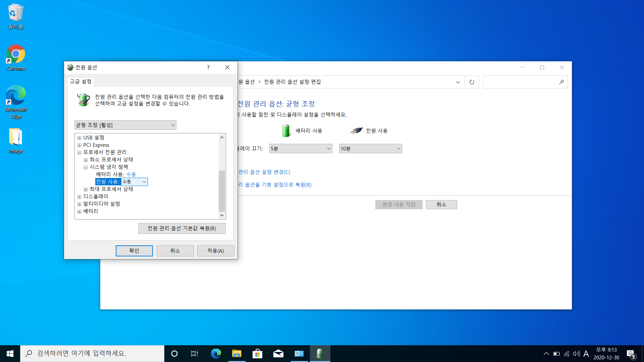Open the 균형 조정 power plan dropdown
644x362 pixels.
pos(125,125)
